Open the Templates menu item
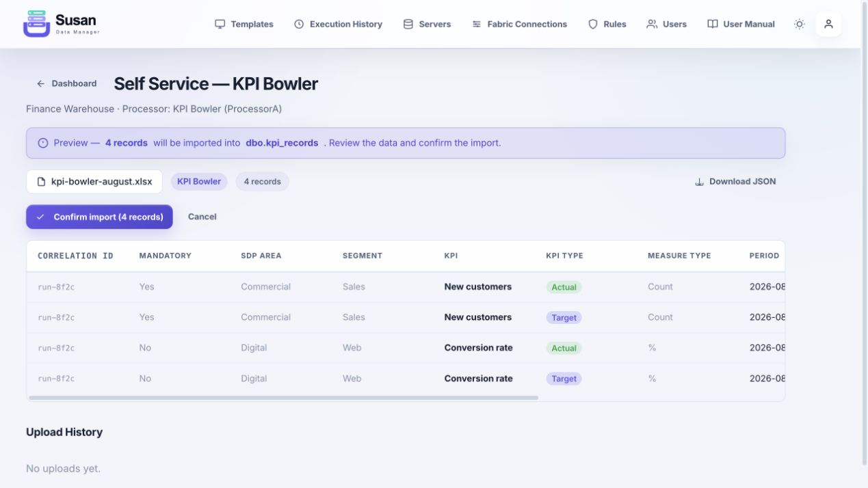Viewport: 868px width, 488px height. (244, 24)
